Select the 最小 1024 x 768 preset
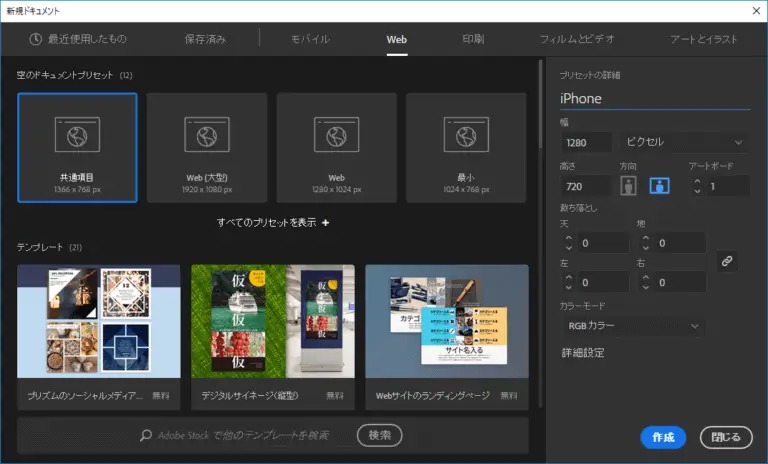The height and width of the screenshot is (464, 768). pos(466,147)
